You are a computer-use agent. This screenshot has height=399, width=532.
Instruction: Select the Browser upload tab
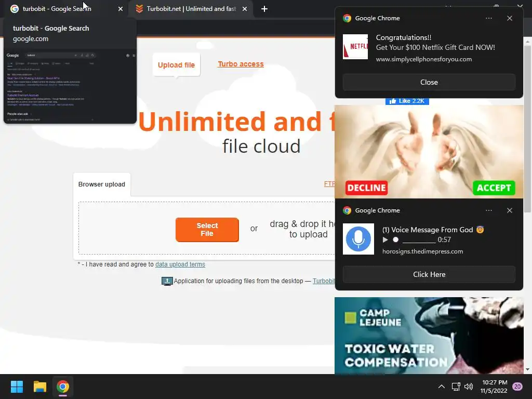[x=101, y=184]
